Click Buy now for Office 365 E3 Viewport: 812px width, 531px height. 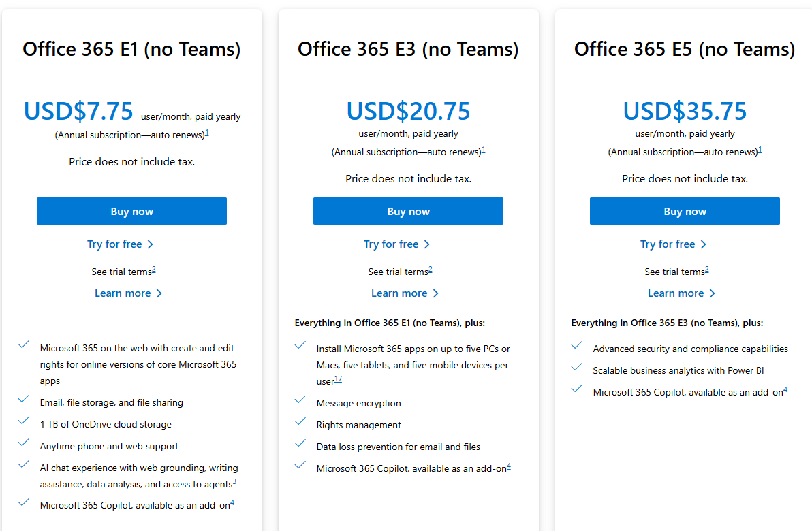(x=408, y=211)
